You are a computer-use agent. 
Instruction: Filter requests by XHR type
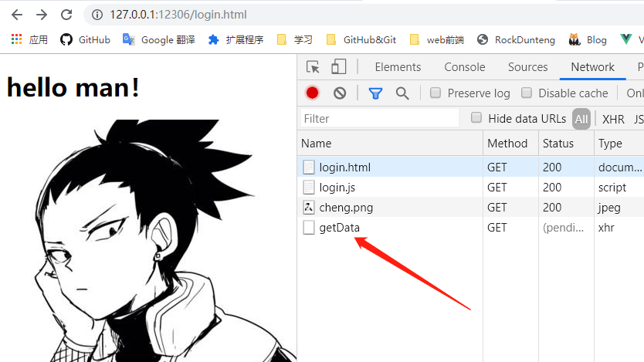pos(613,119)
